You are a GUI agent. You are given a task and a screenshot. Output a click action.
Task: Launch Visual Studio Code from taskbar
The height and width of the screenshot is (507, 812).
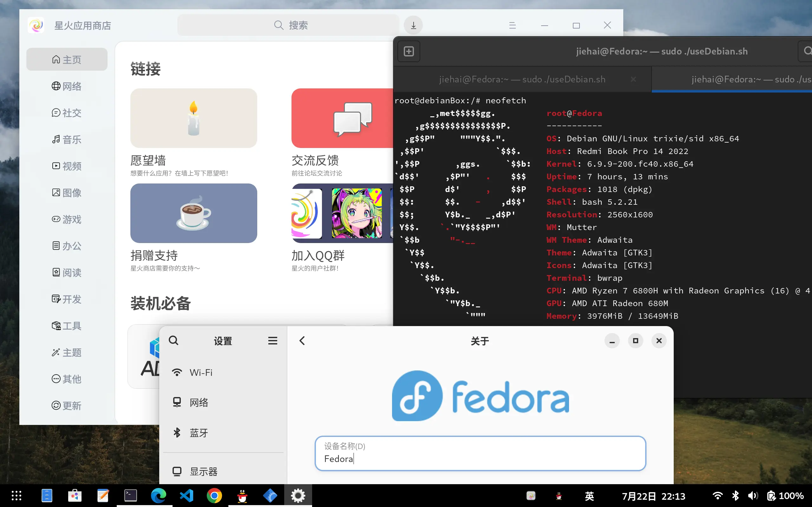(x=187, y=496)
